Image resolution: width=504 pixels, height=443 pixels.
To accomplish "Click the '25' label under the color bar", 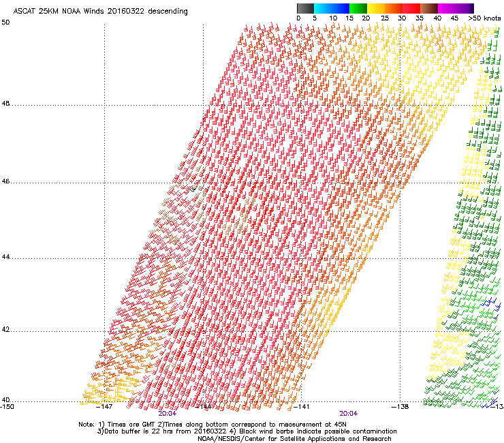I will 385,18.
